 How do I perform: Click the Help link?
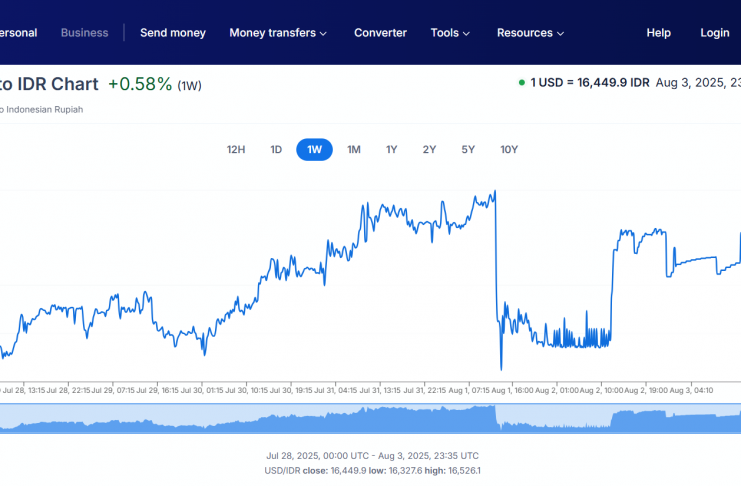click(x=658, y=33)
